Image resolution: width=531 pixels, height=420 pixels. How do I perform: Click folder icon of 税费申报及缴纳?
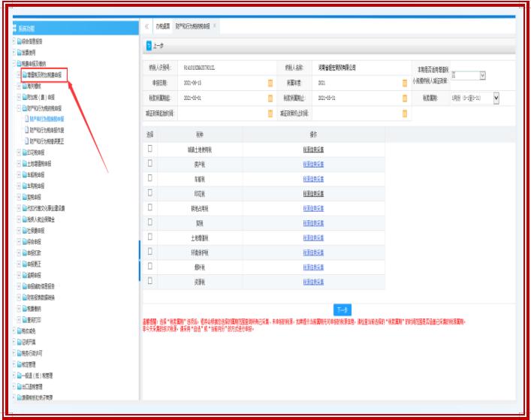[19, 64]
